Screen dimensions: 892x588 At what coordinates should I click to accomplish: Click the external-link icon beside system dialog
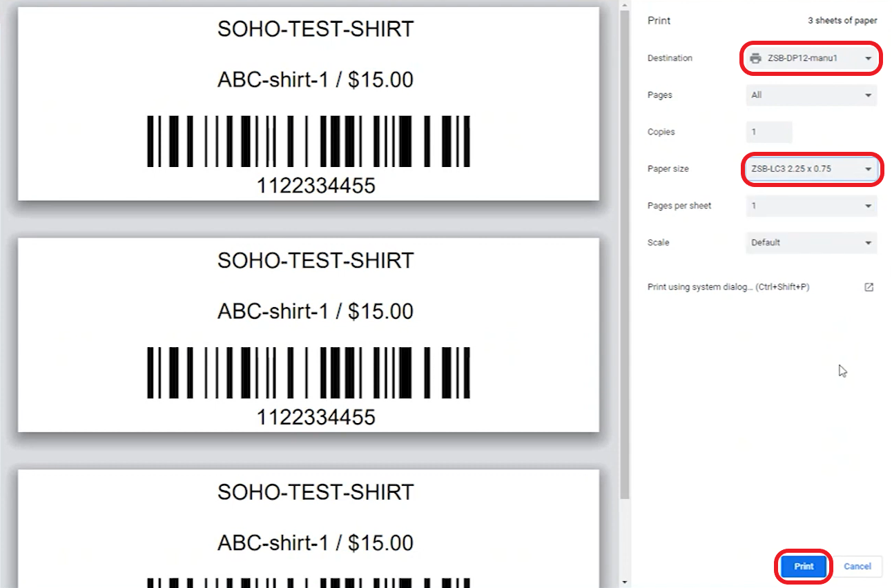[x=869, y=287]
